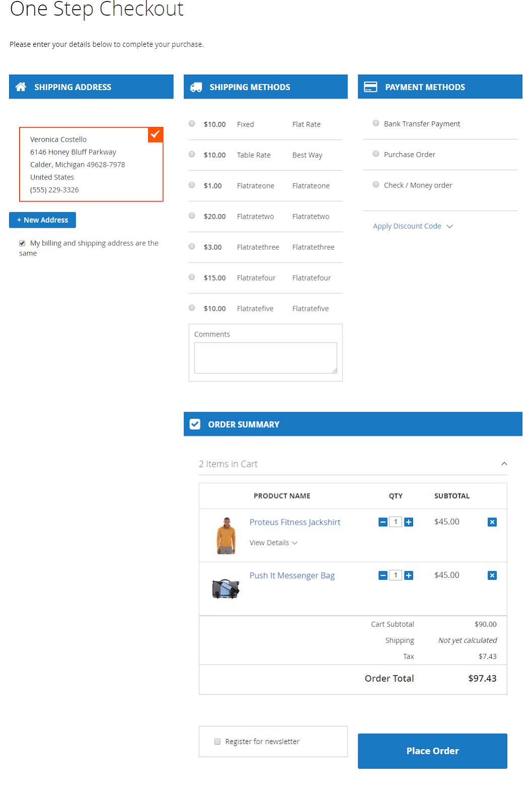Expand View Details under Proteus Fitness Jackshirt
Image resolution: width=532 pixels, height=806 pixels.
pyautogui.click(x=273, y=543)
